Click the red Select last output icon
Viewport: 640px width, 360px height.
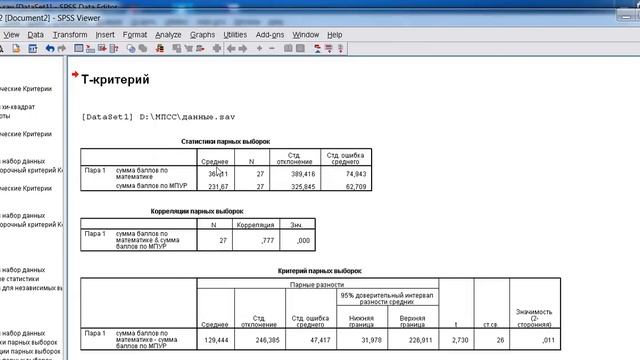[160, 49]
